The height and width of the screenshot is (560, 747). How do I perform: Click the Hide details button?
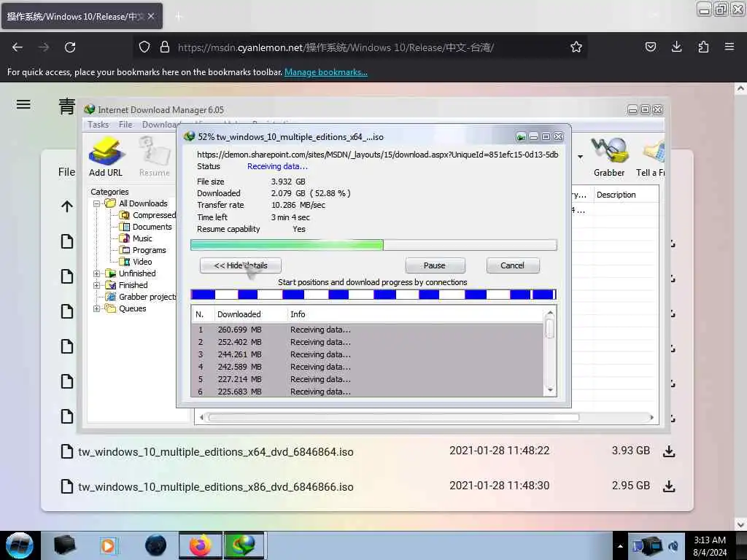241,265
